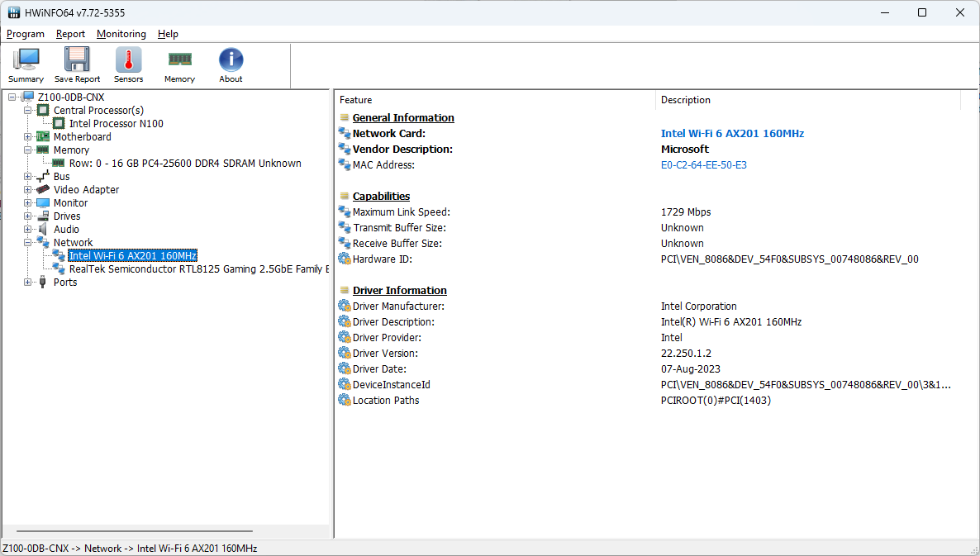Click the Intel Processor N100 chip icon

59,124
